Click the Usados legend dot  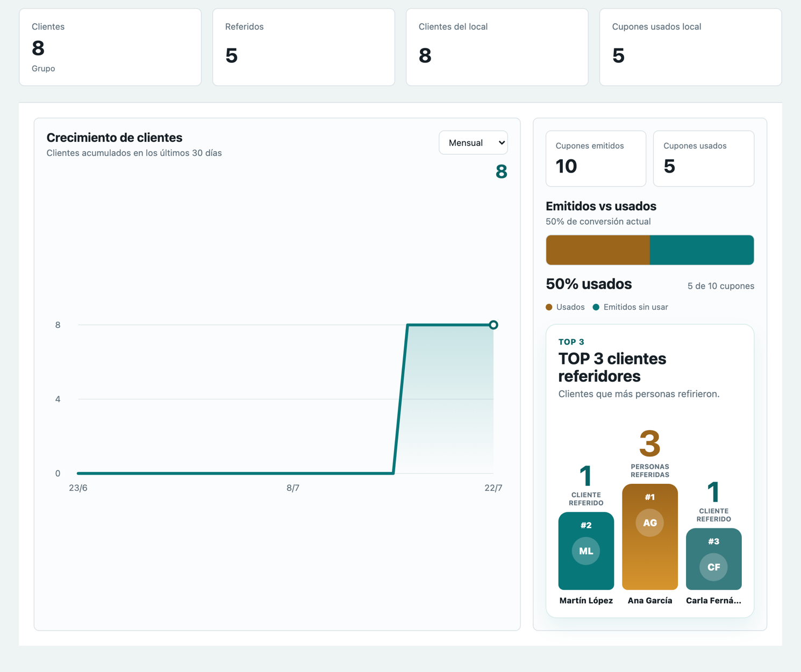click(x=549, y=307)
